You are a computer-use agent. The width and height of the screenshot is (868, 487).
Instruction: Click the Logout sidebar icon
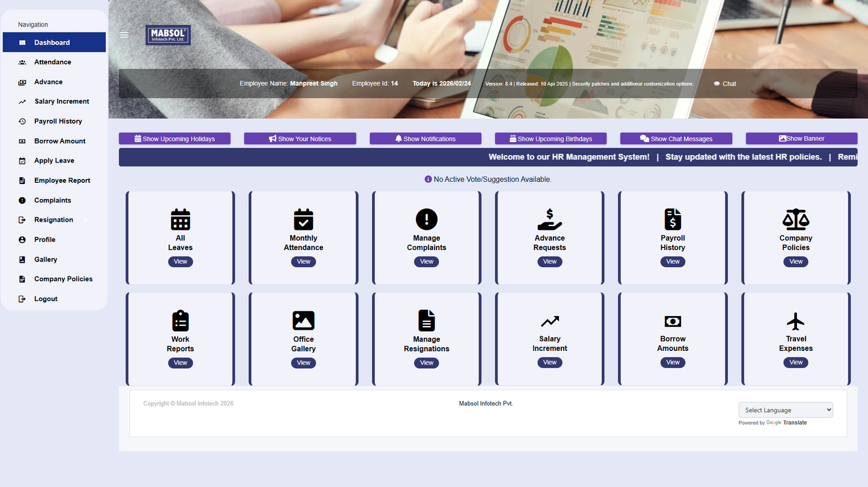tap(22, 299)
